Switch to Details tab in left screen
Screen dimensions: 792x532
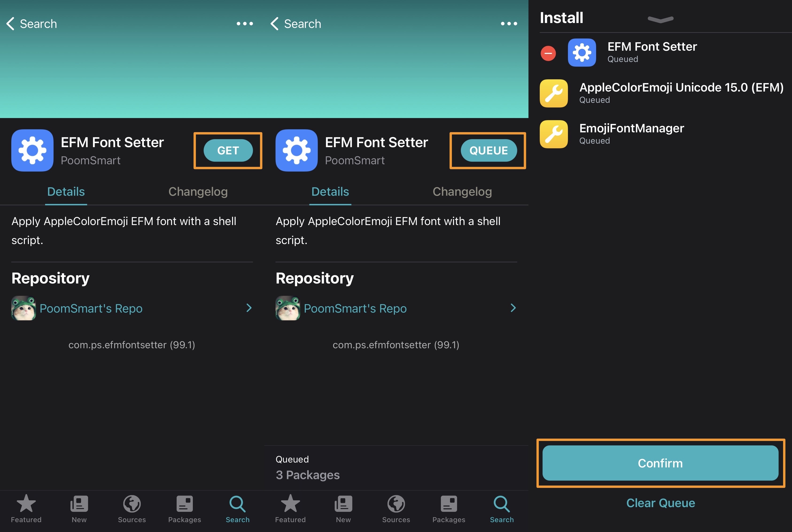66,192
